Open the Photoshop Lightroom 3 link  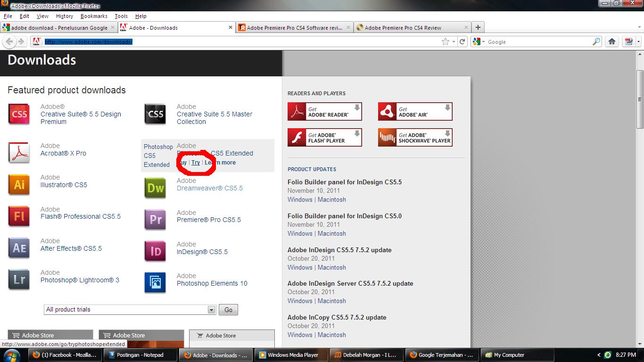pos(80,280)
